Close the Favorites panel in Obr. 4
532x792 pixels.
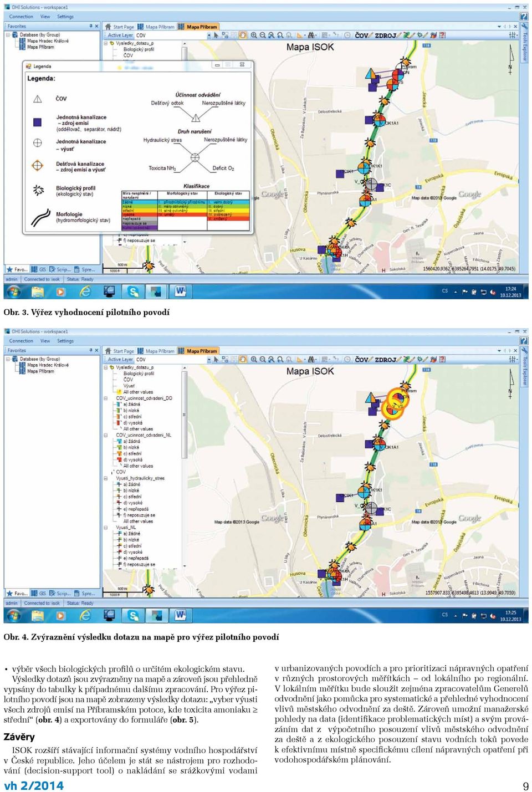point(96,350)
